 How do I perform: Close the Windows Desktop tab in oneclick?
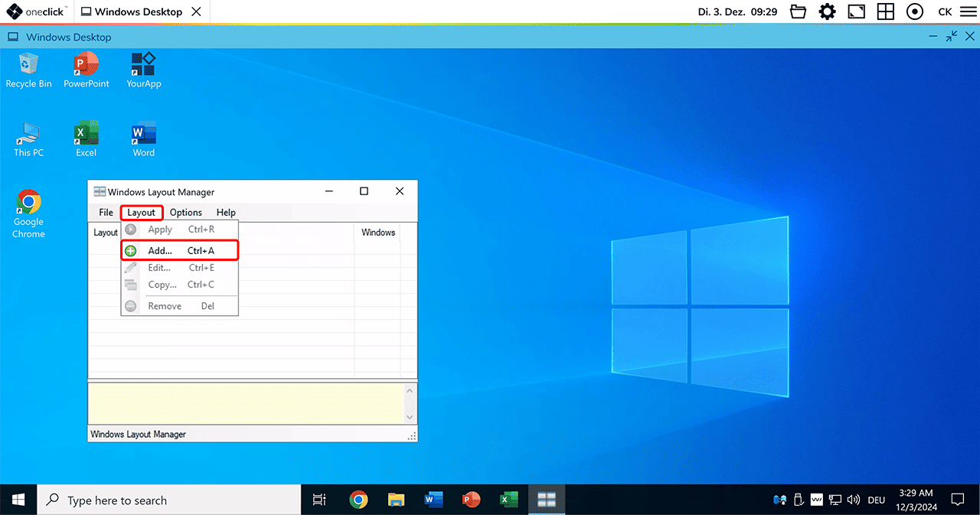pyautogui.click(x=197, y=11)
